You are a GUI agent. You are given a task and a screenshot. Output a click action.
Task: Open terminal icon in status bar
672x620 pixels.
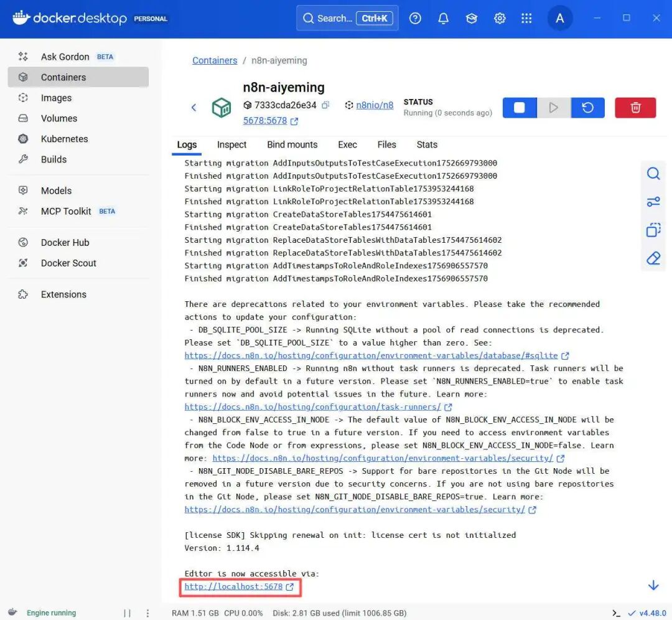(x=616, y=613)
